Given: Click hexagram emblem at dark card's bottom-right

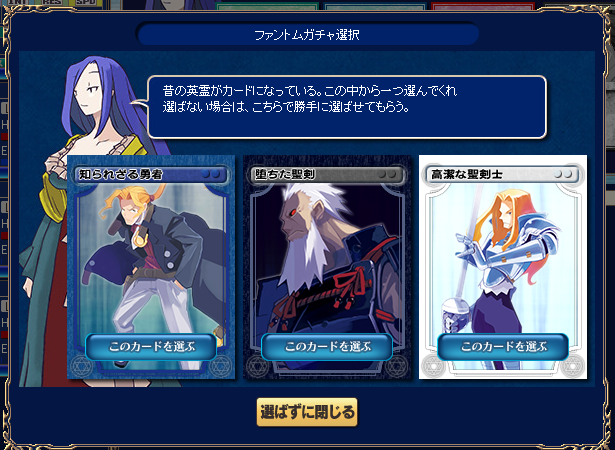Looking at the screenshot, I should tap(396, 366).
